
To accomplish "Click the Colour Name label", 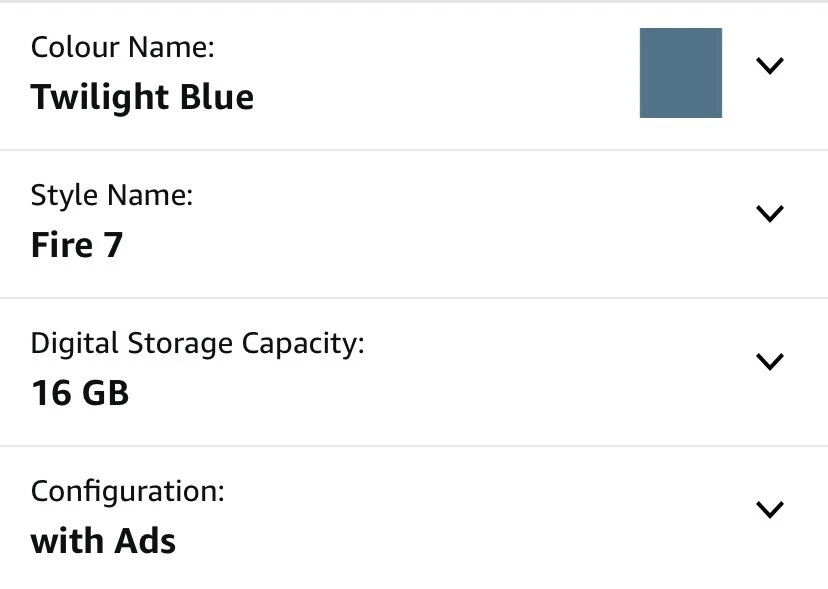I will click(x=123, y=47).
